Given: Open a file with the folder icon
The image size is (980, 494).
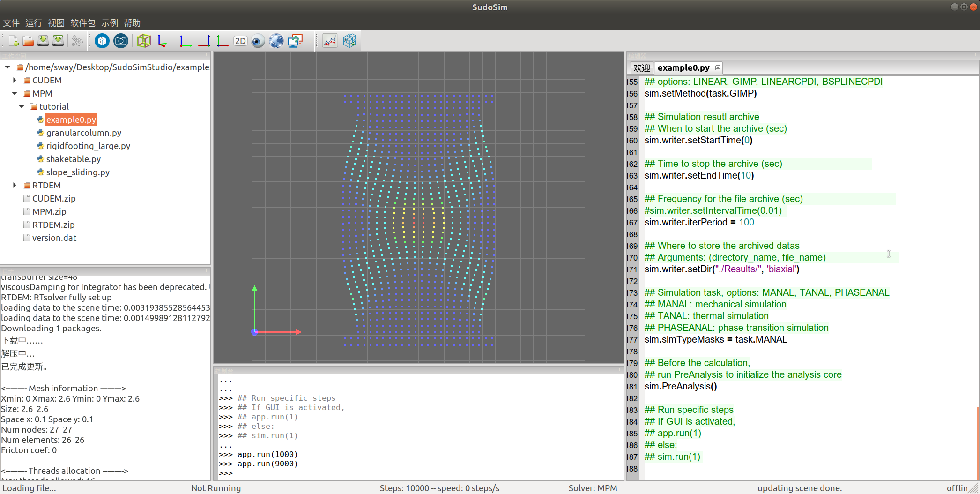Looking at the screenshot, I should coord(28,41).
